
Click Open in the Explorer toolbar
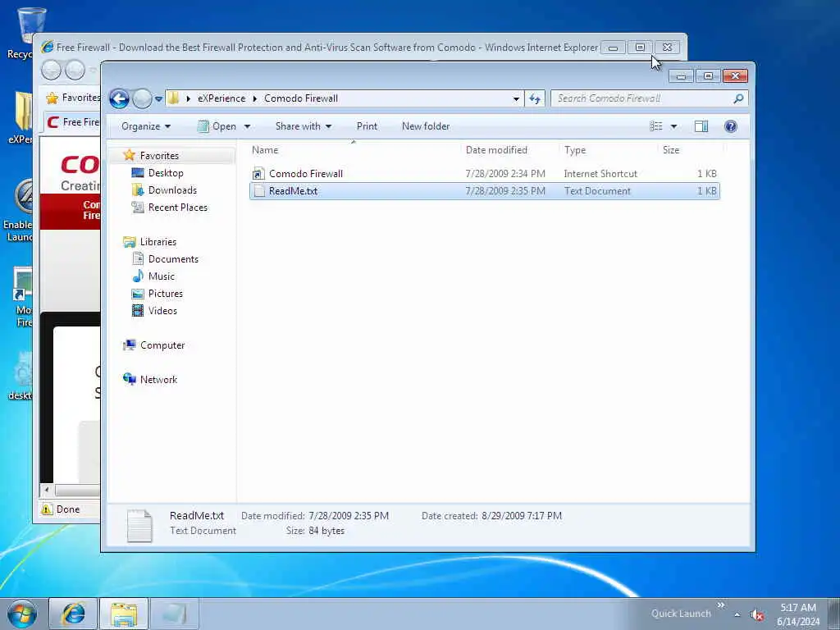tap(217, 126)
